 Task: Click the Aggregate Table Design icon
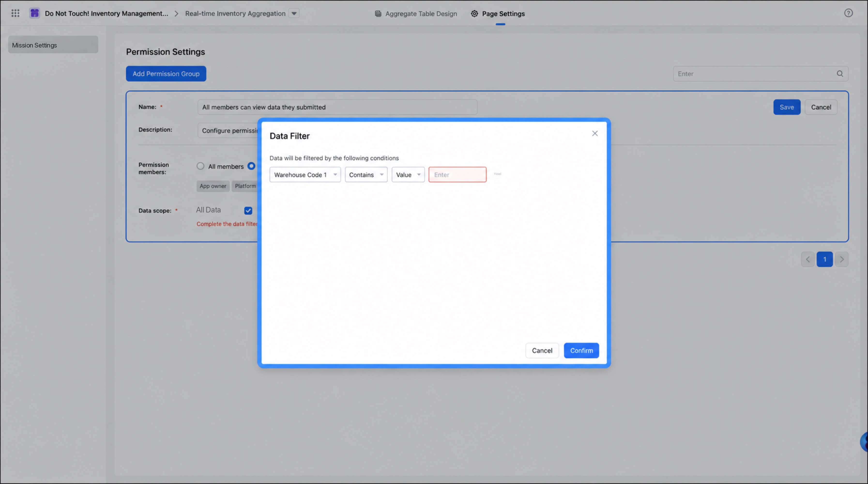click(x=378, y=14)
